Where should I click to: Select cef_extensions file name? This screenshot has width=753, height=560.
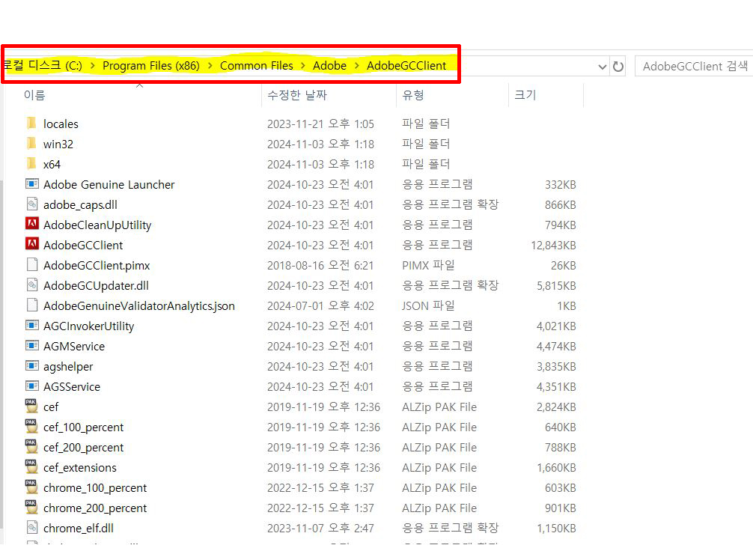(80, 468)
